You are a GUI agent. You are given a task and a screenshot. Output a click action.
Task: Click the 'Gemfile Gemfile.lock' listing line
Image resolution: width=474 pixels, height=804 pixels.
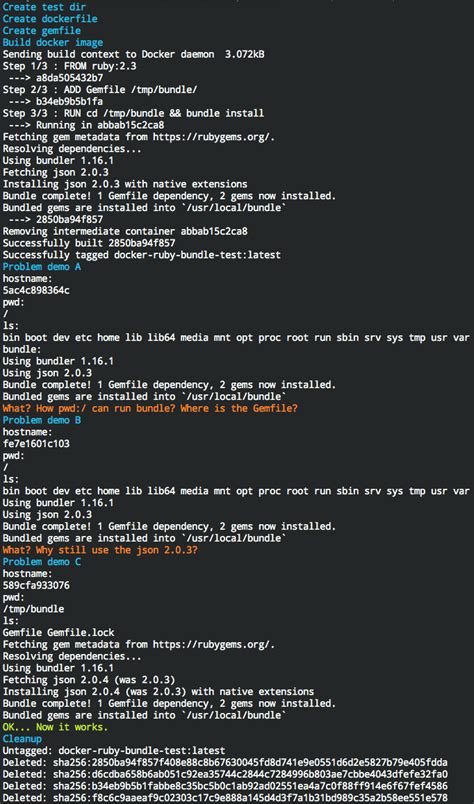(x=58, y=632)
